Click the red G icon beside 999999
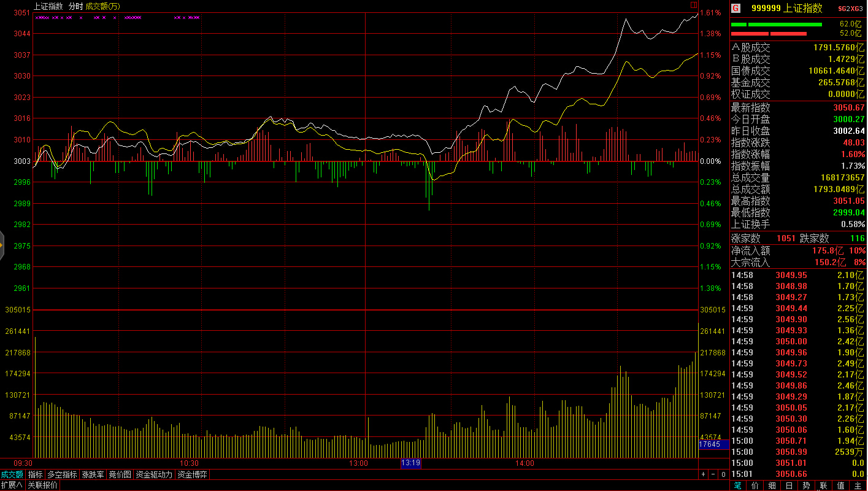The width and height of the screenshot is (868, 491). click(x=736, y=8)
